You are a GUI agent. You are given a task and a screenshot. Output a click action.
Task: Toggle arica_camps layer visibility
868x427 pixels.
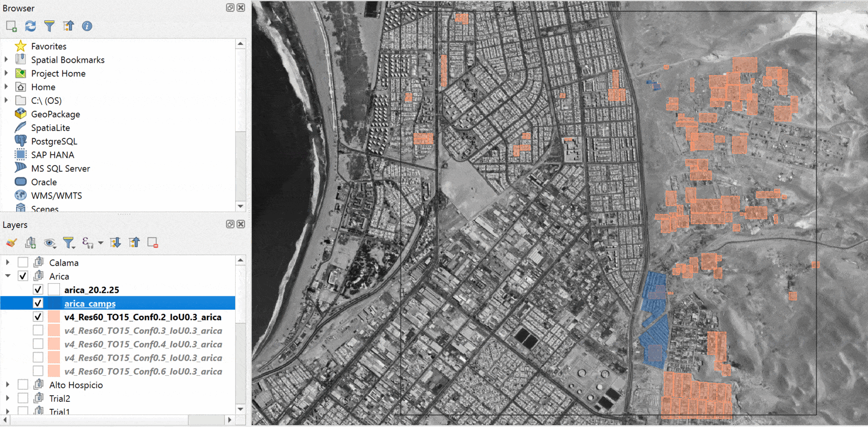pyautogui.click(x=38, y=303)
